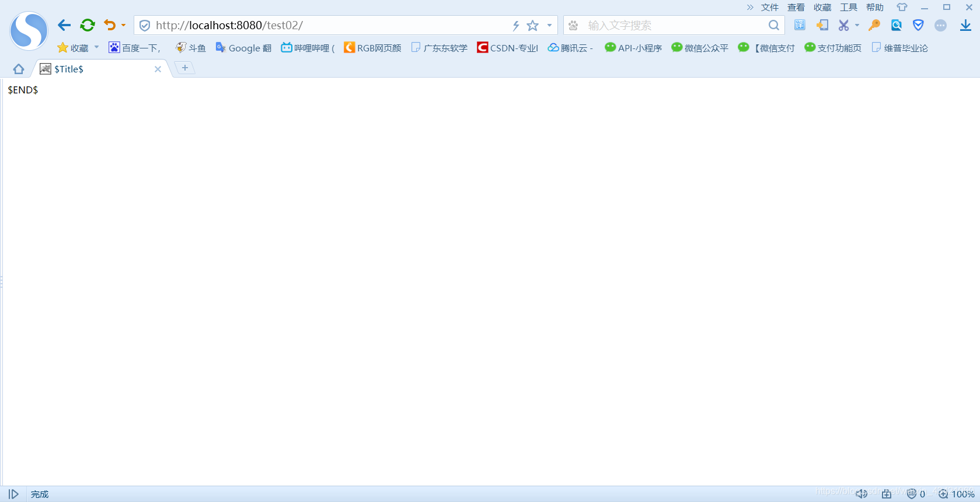Toggle the lightning speed-mode icon
Viewport: 980px width, 502px height.
click(x=516, y=26)
